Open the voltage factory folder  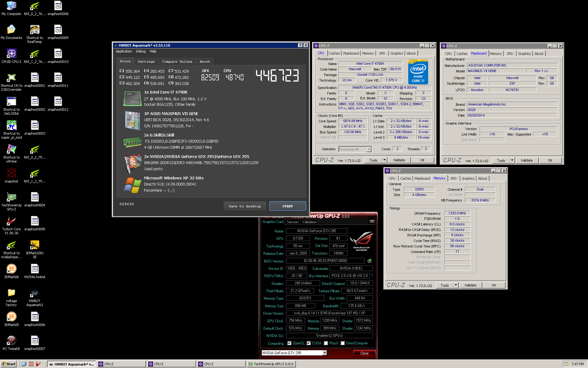click(x=11, y=297)
